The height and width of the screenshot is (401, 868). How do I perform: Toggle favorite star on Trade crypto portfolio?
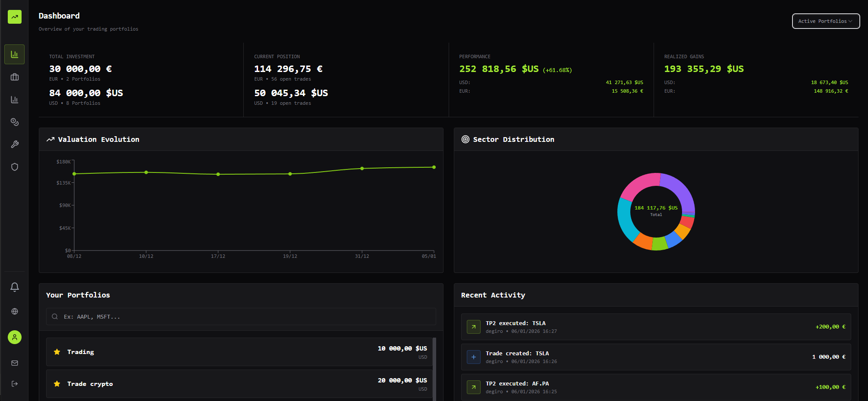[x=57, y=384]
